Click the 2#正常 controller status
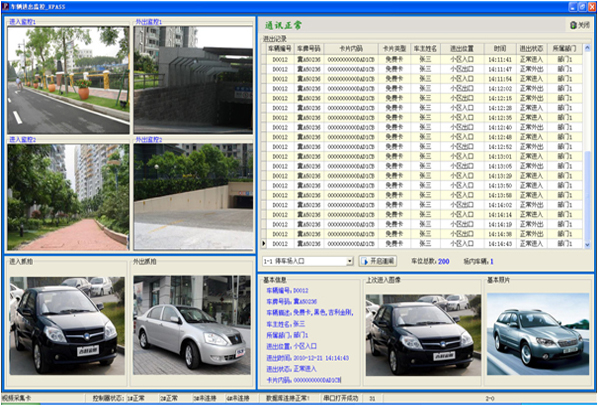 [x=169, y=399]
